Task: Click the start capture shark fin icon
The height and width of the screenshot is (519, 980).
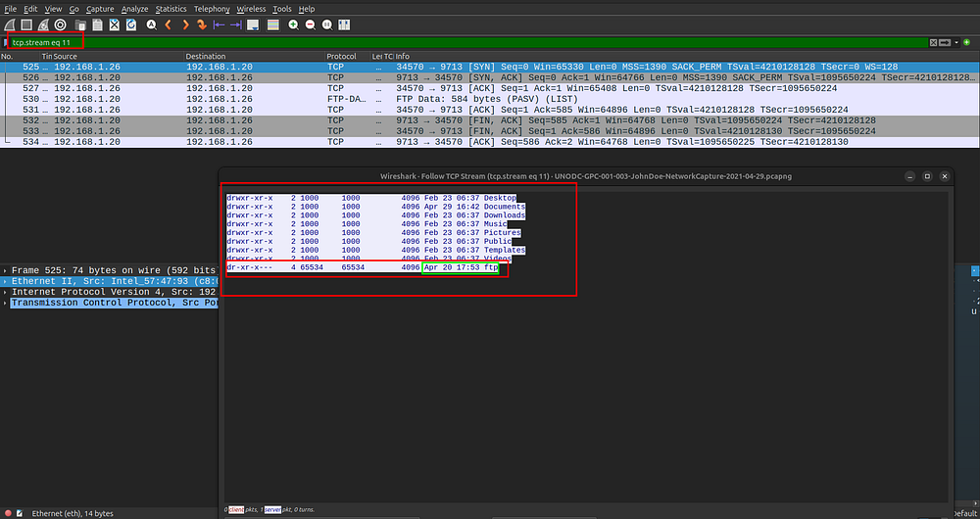Action: [x=9, y=24]
